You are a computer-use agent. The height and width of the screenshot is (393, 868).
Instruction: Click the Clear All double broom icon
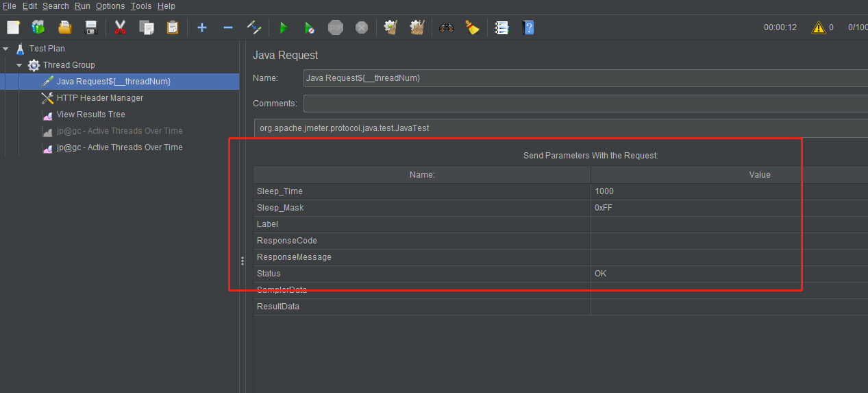point(417,27)
